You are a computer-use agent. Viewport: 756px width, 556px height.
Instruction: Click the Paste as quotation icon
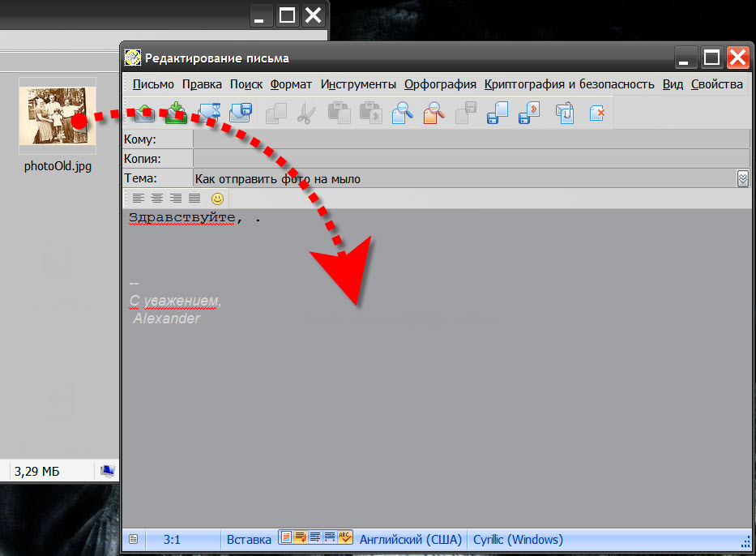(371, 113)
